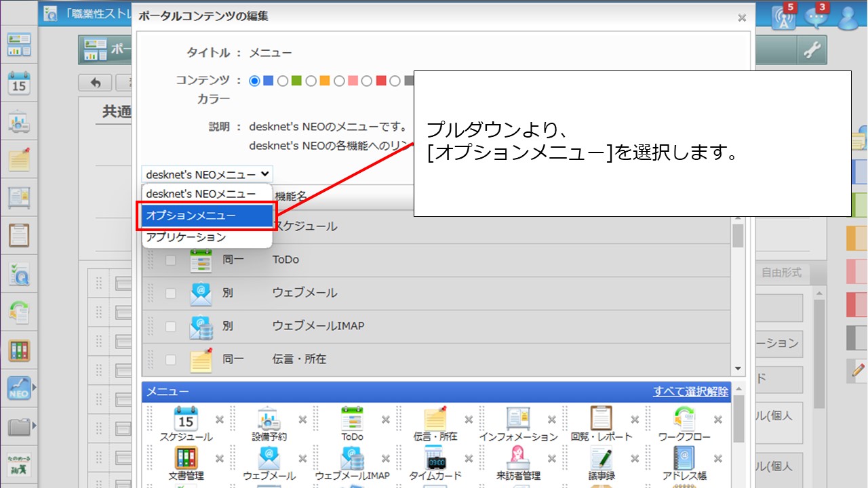The width and height of the screenshot is (868, 488).
Task: Remove スケジュール from menu with its x
Action: click(219, 420)
